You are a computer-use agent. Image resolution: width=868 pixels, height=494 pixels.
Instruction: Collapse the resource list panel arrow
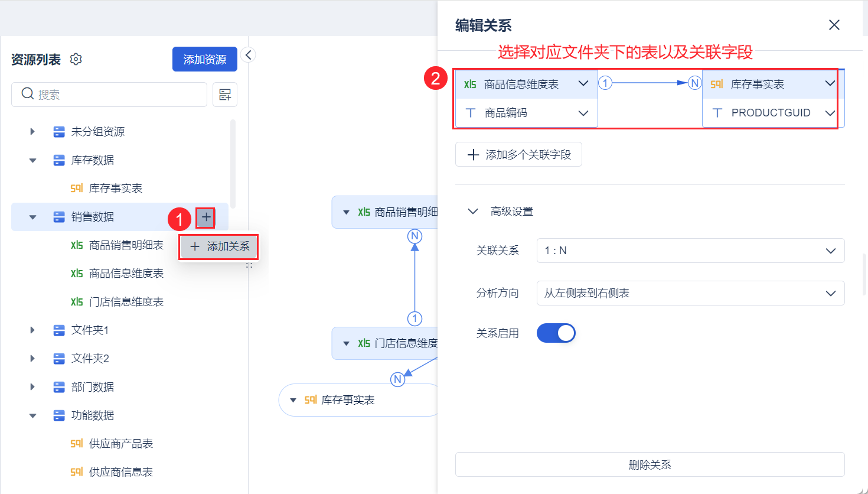(x=249, y=55)
